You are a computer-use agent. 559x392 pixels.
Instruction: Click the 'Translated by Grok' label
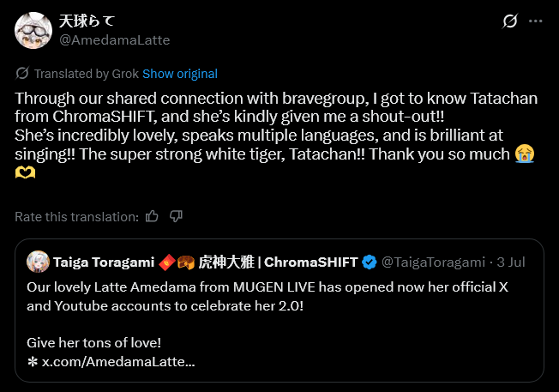point(87,74)
